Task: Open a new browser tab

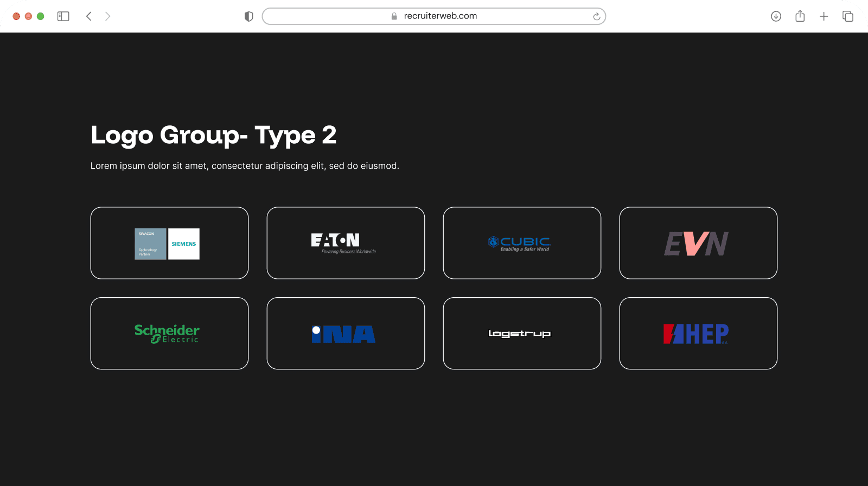Action: click(824, 16)
